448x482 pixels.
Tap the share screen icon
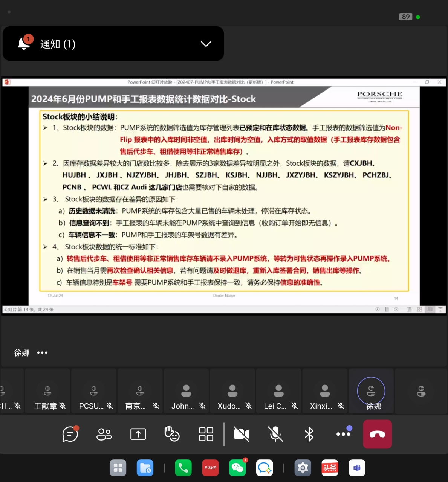[x=138, y=434]
